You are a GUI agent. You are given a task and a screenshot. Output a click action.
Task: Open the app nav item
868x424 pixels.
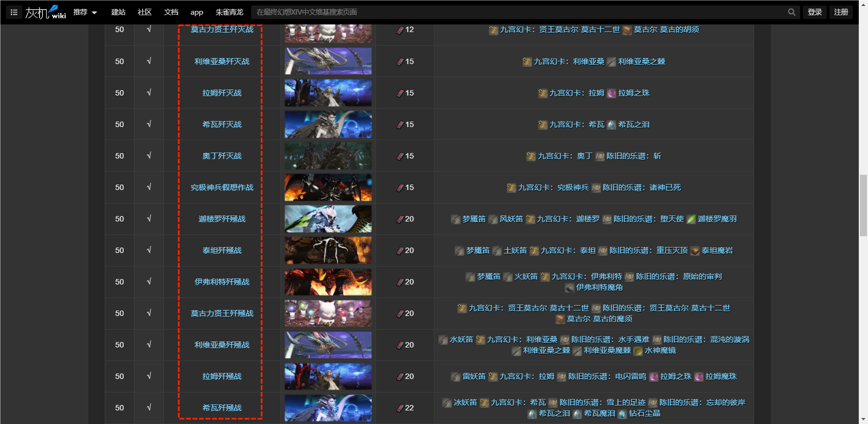click(197, 12)
